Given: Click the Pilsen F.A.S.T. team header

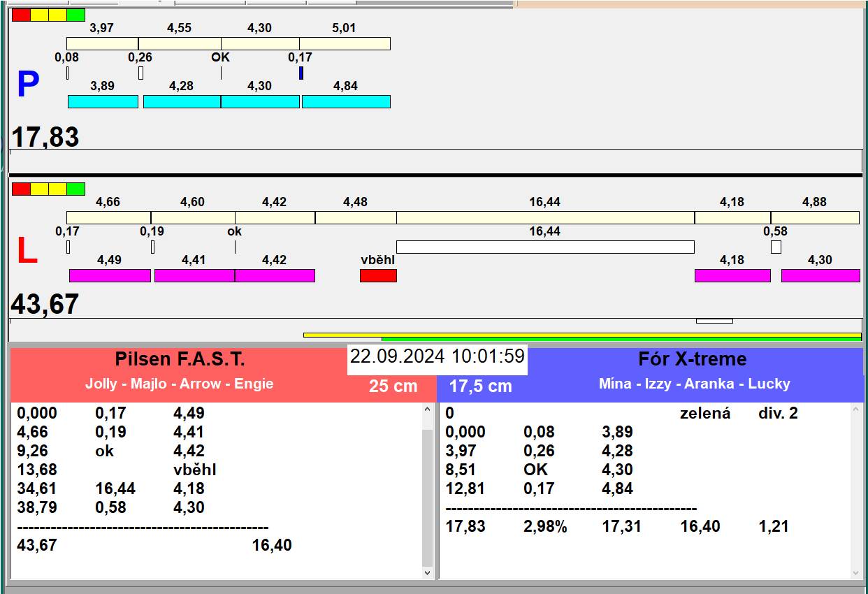Looking at the screenshot, I should tap(180, 360).
